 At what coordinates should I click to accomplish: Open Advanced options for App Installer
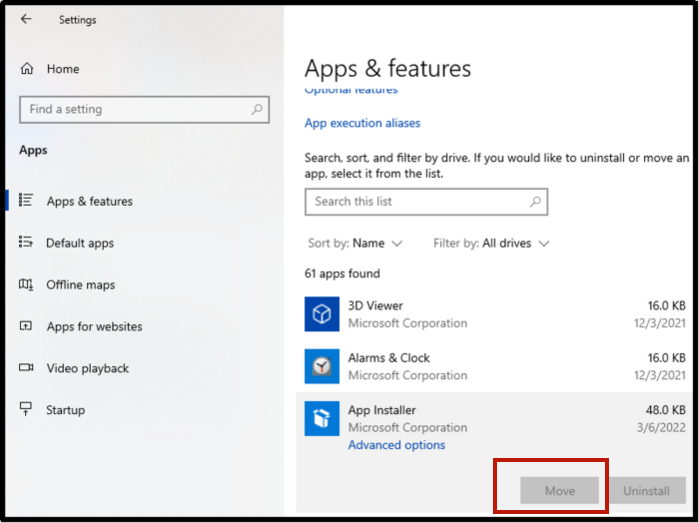396,445
